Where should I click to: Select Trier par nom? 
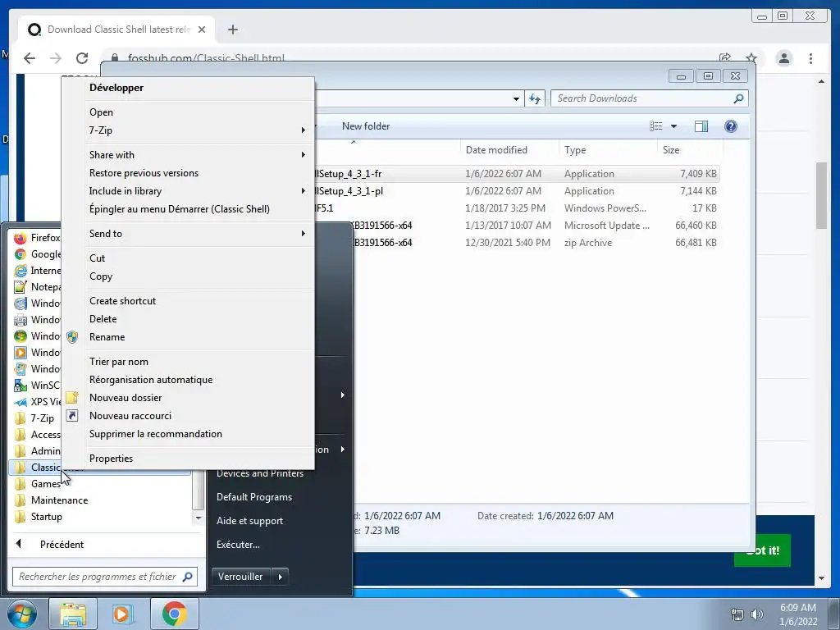(119, 362)
